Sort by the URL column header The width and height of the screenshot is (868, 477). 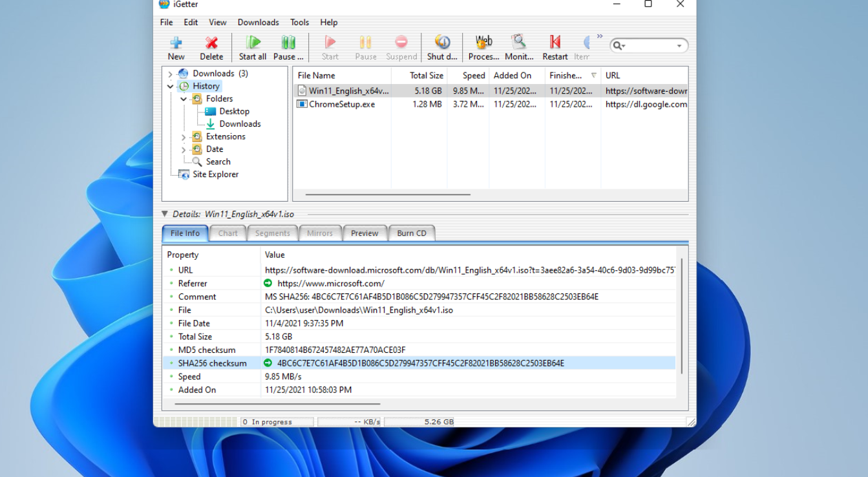pyautogui.click(x=644, y=76)
